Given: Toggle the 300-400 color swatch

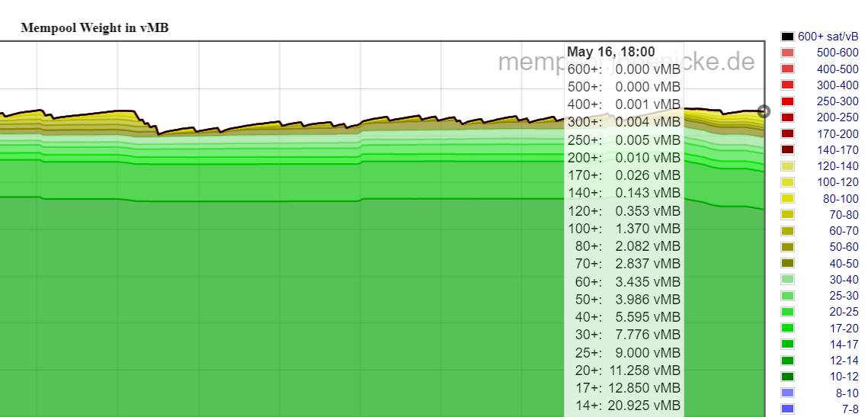Looking at the screenshot, I should 787,85.
